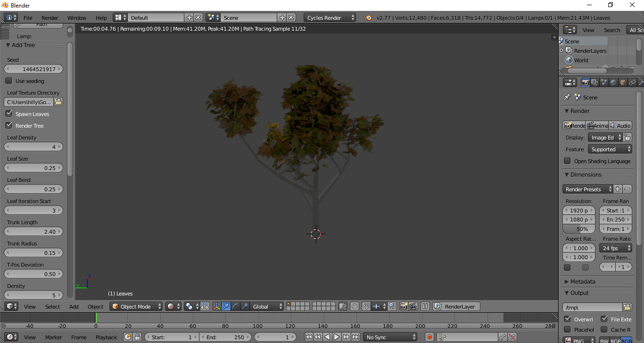
Task: Open the Render Layers properties tab
Action: tap(594, 82)
